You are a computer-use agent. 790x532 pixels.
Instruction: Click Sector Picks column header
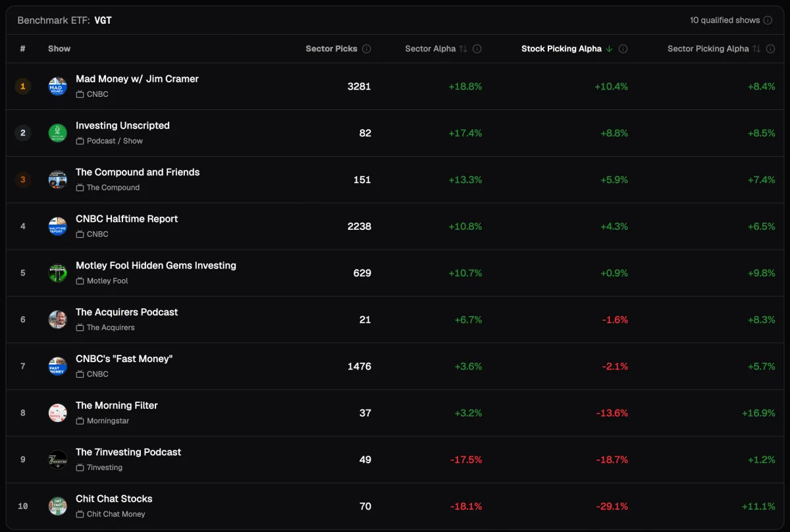point(331,49)
